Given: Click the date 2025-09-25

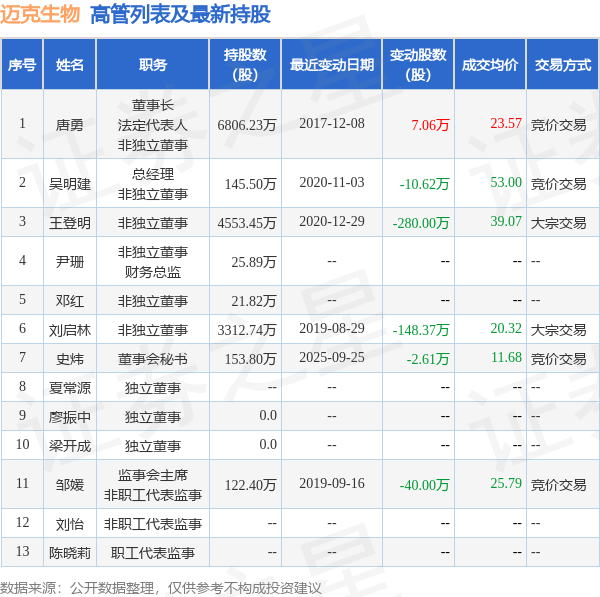Looking at the screenshot, I should (332, 358).
